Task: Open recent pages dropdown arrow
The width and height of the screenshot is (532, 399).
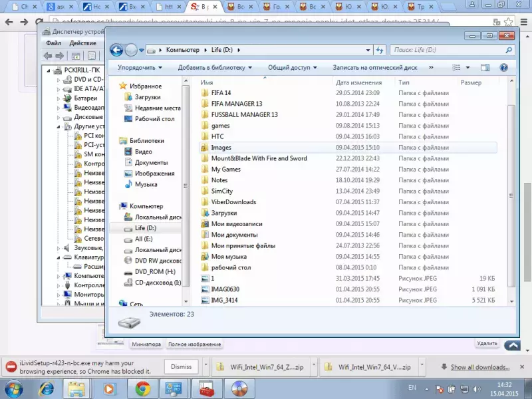Action: coord(141,51)
